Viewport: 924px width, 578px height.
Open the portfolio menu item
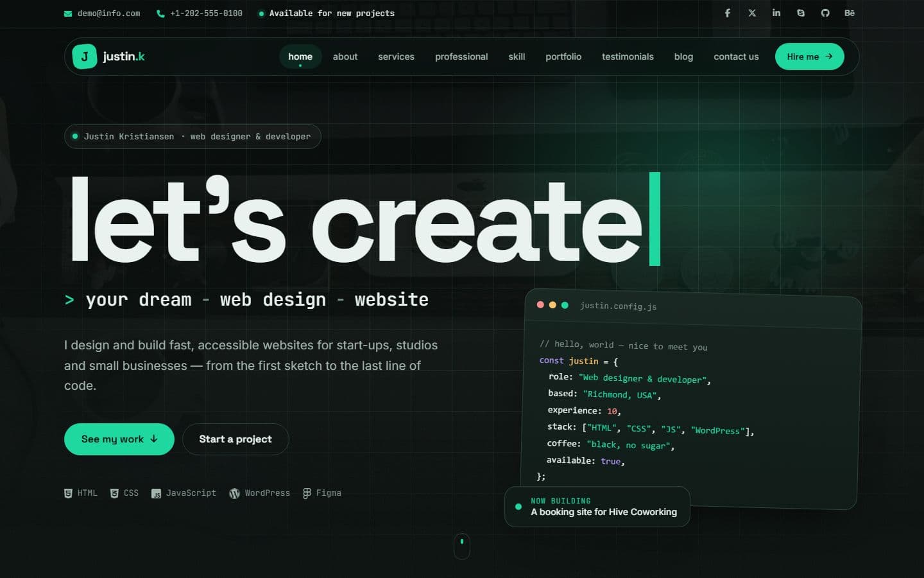pyautogui.click(x=563, y=57)
